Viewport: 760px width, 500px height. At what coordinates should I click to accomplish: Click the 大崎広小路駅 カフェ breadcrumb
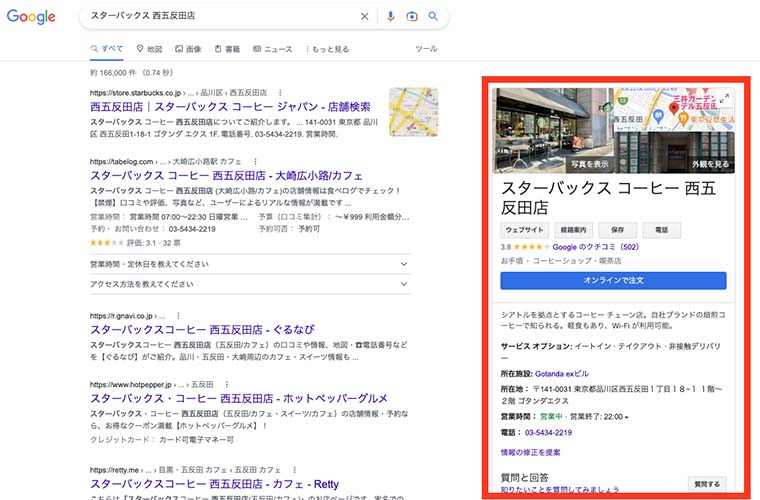207,161
